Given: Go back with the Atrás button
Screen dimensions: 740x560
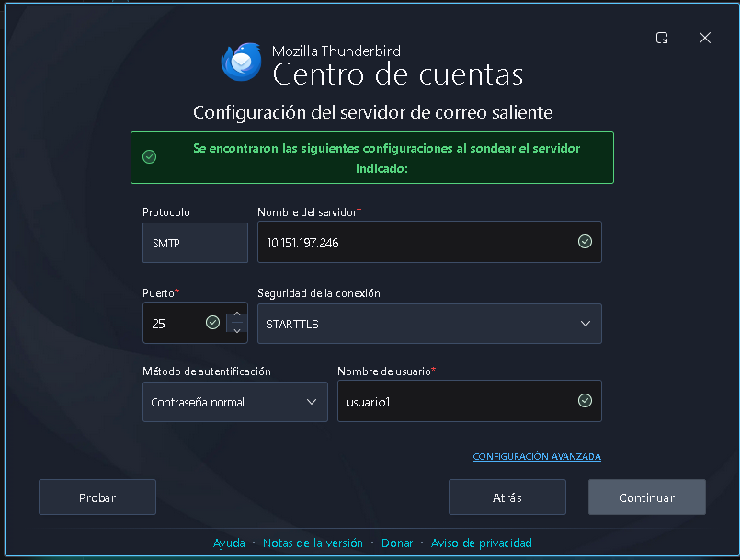Looking at the screenshot, I should [x=507, y=497].
